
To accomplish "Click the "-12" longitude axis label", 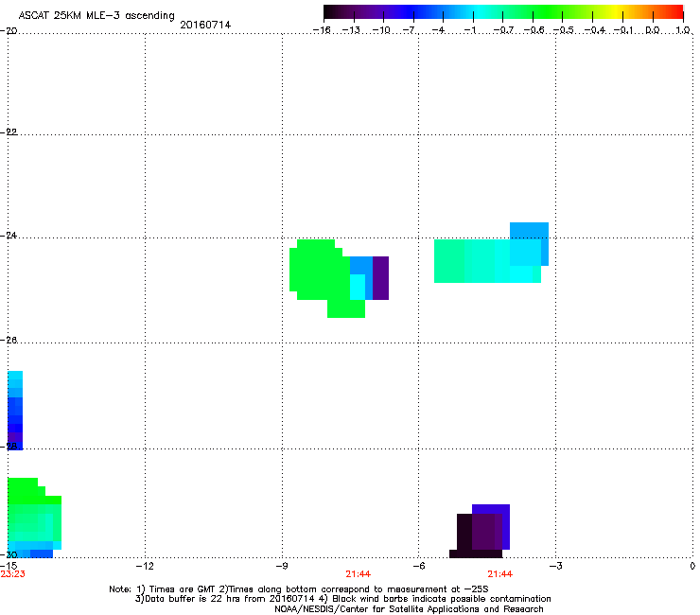I will (145, 566).
